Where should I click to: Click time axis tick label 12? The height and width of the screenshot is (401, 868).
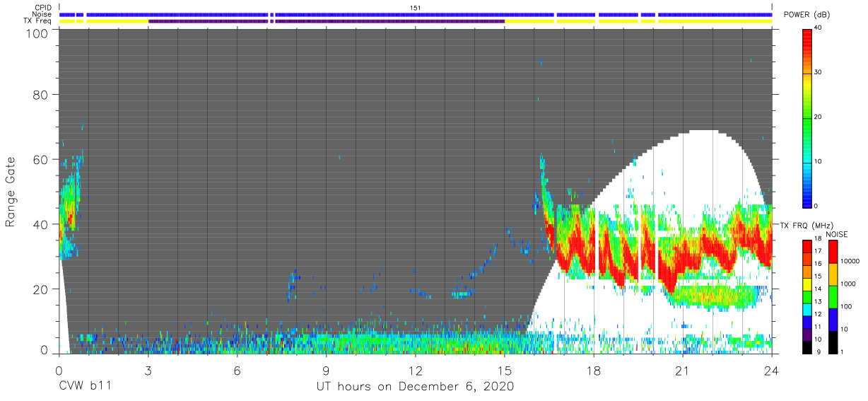pyautogui.click(x=415, y=371)
